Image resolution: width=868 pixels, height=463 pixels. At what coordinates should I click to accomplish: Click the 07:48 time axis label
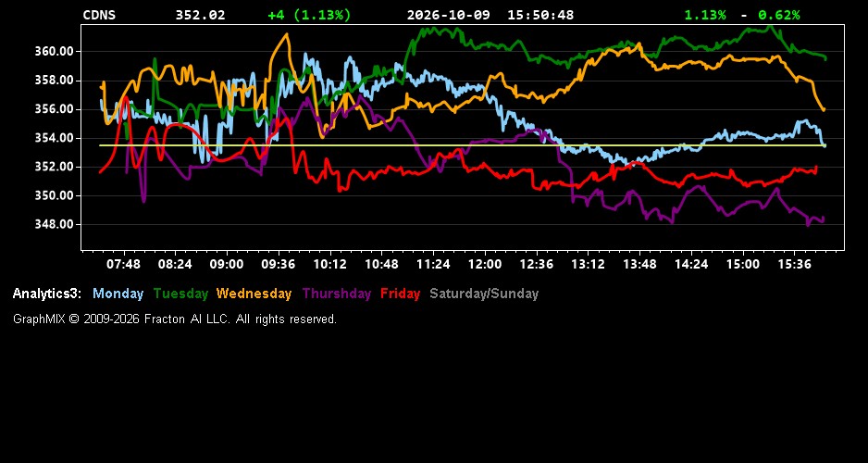pos(123,264)
